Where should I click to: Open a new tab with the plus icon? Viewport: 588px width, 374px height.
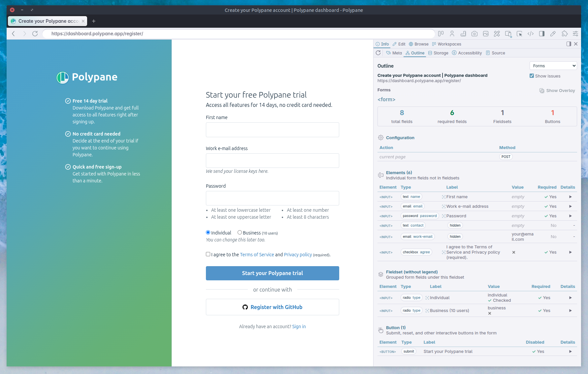(94, 21)
